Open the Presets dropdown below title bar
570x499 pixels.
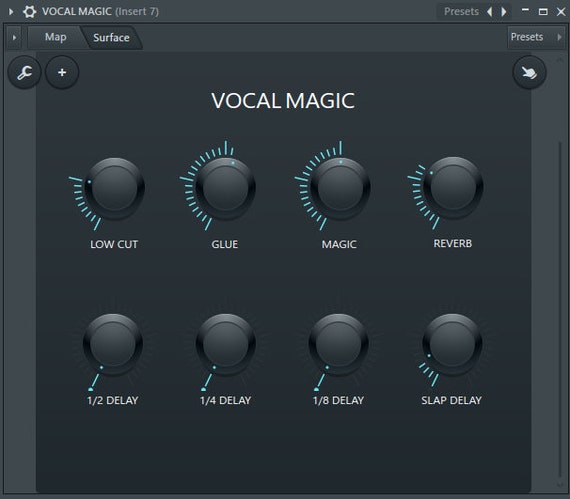point(536,37)
